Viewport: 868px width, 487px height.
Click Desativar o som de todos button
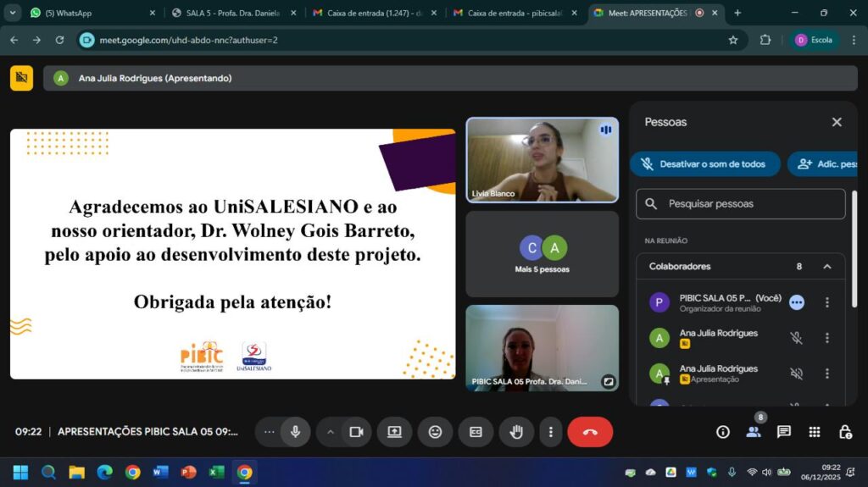704,164
